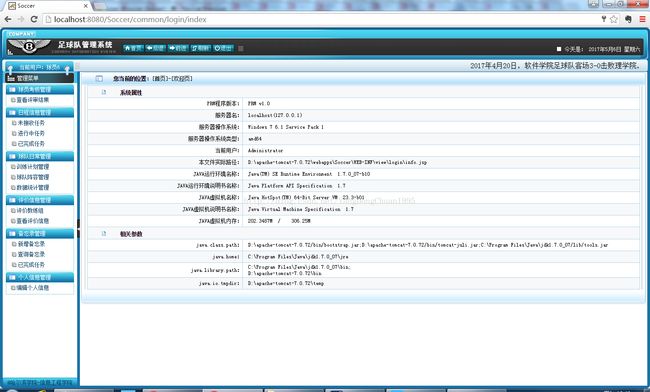Collapse the 评价信息管理 section

click(40, 200)
